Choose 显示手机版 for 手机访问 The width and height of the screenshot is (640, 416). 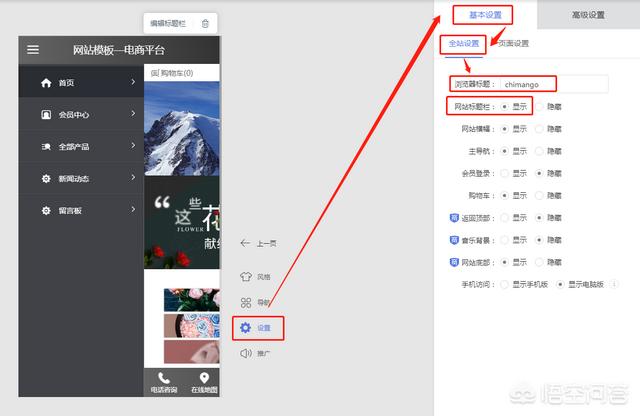[505, 284]
